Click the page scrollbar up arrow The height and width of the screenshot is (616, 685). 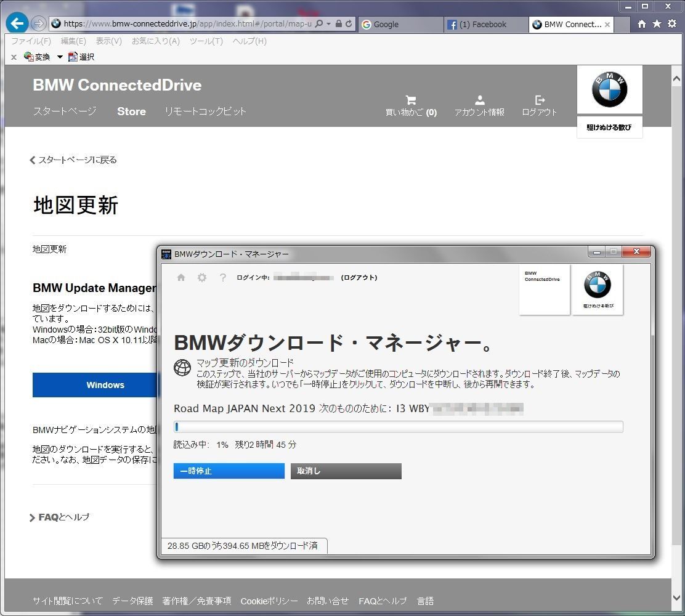click(677, 79)
